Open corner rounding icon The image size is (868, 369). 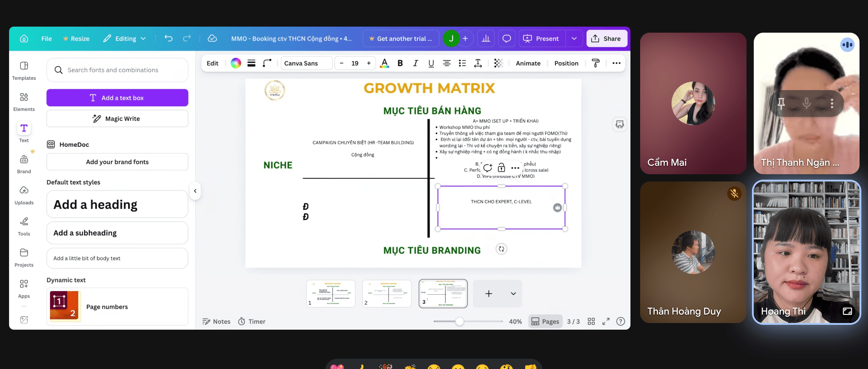coord(267,63)
